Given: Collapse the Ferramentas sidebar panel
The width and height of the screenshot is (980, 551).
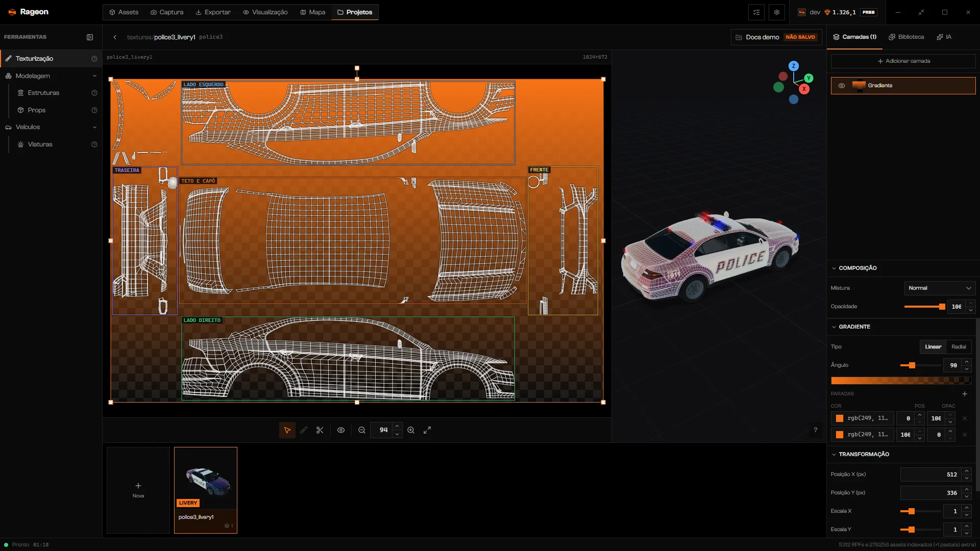Looking at the screenshot, I should click(90, 37).
